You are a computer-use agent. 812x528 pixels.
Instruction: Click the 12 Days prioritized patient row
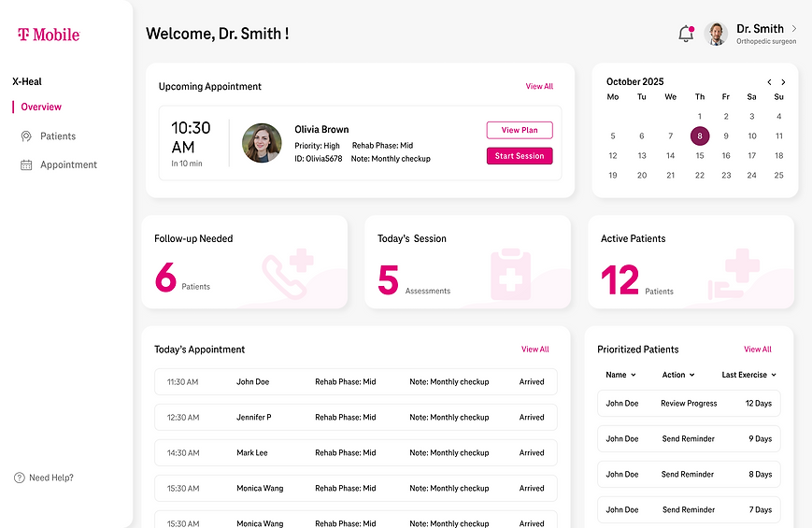point(689,403)
